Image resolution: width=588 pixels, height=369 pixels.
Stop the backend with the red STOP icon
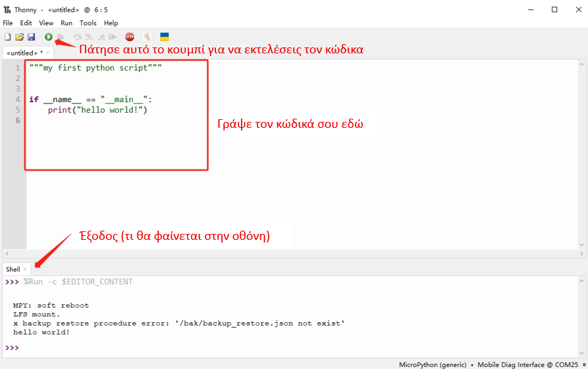click(x=130, y=37)
